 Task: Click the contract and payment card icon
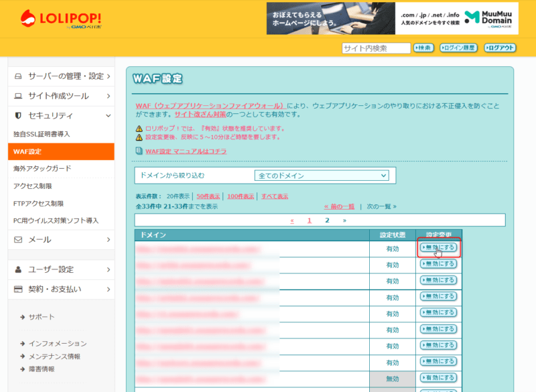click(18, 289)
